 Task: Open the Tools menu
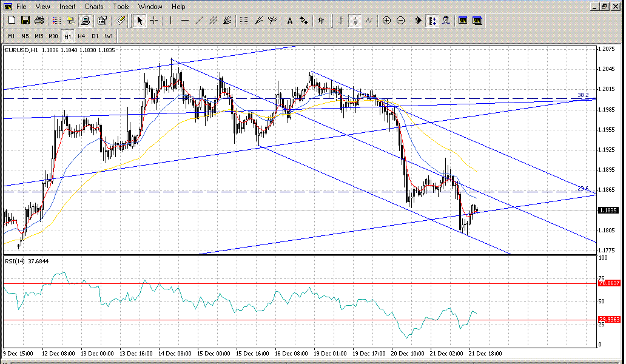[x=121, y=7]
